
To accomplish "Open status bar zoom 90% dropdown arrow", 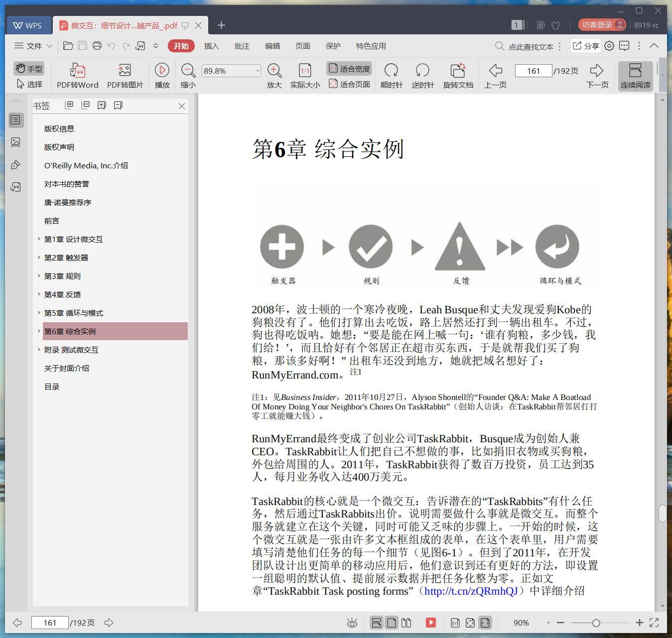I will coord(548,623).
